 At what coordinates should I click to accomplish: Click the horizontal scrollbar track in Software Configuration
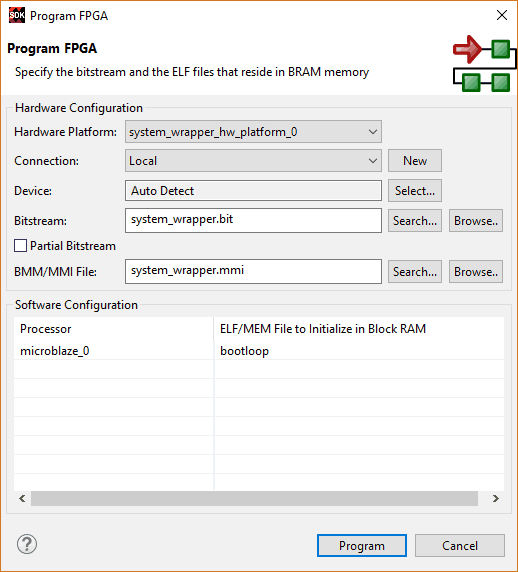pyautogui.click(x=254, y=498)
